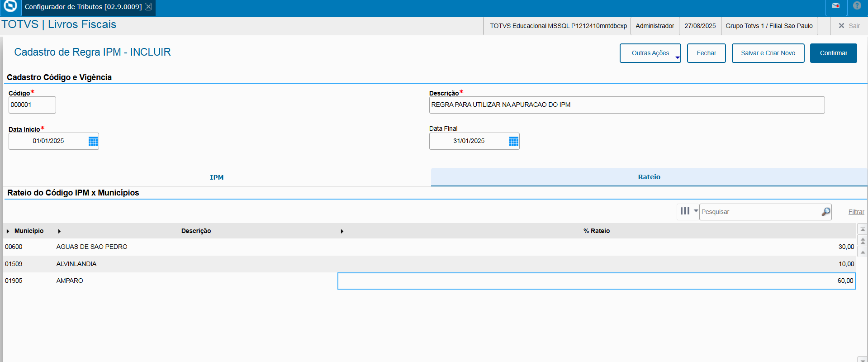
Task: Click TOTVS Educacional MSSQL environment label
Action: (558, 26)
